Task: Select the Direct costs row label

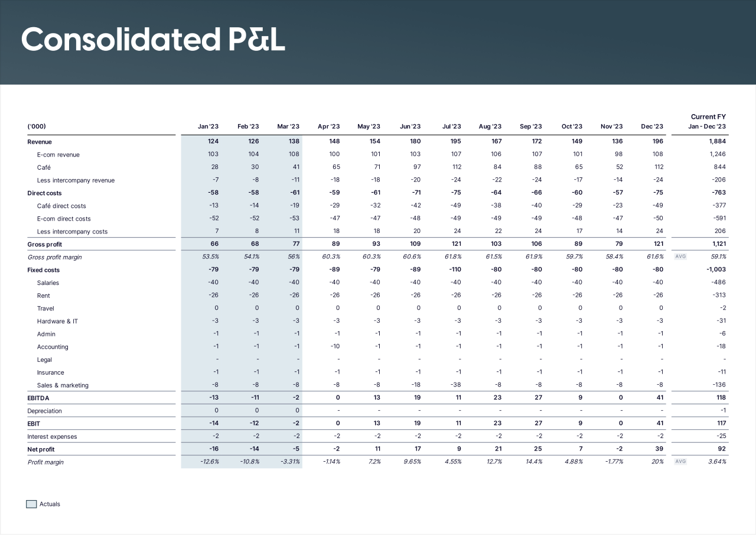Action: pos(44,193)
